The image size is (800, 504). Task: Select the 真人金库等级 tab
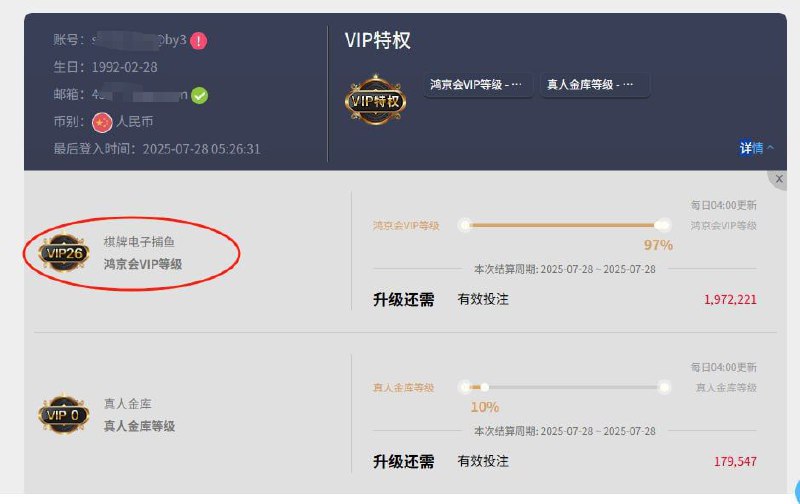point(594,85)
